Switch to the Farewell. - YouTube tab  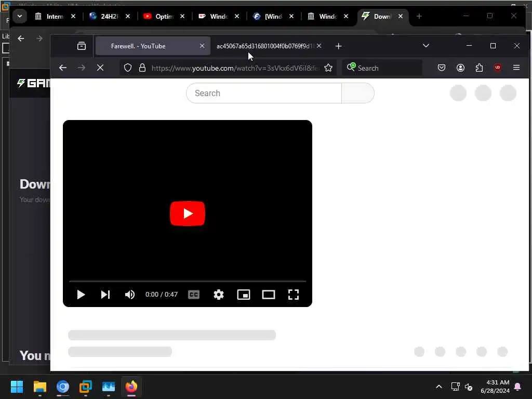pos(153,46)
